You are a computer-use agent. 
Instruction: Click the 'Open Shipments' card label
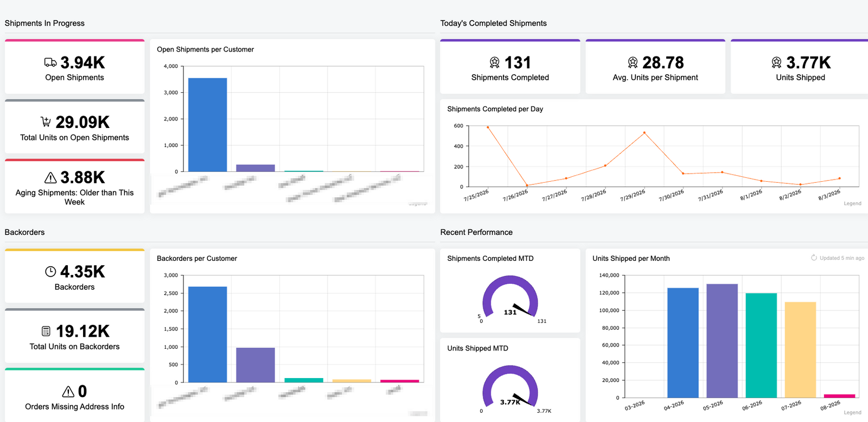coord(75,78)
